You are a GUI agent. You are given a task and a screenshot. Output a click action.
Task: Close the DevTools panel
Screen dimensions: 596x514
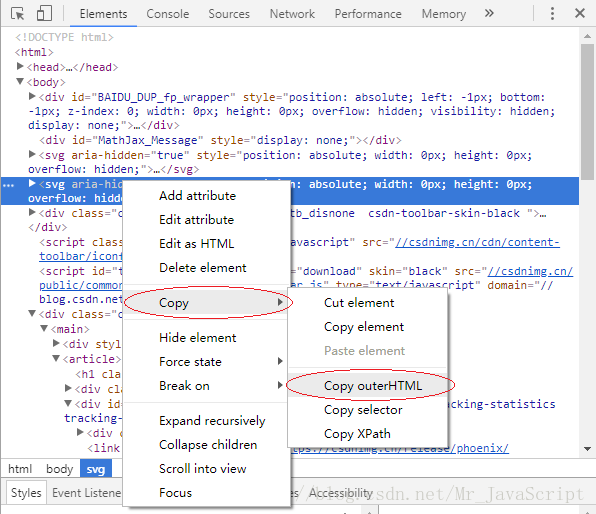[580, 13]
